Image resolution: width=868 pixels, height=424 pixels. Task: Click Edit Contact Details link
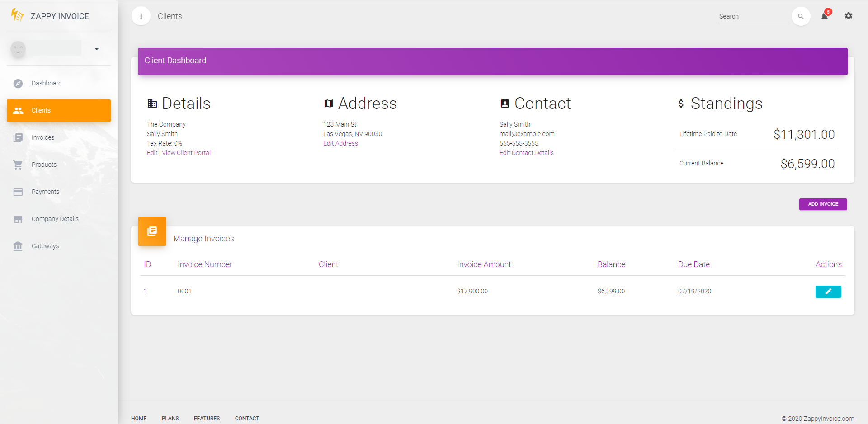click(526, 153)
